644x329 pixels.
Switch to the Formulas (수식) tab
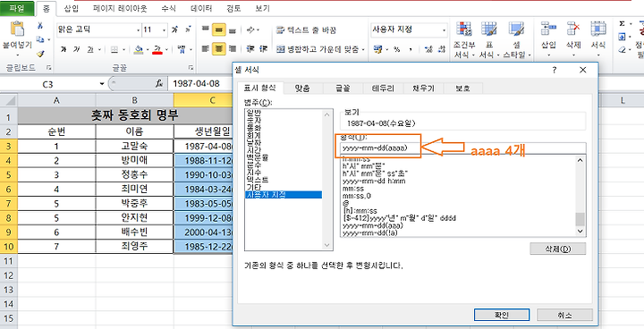(x=168, y=8)
